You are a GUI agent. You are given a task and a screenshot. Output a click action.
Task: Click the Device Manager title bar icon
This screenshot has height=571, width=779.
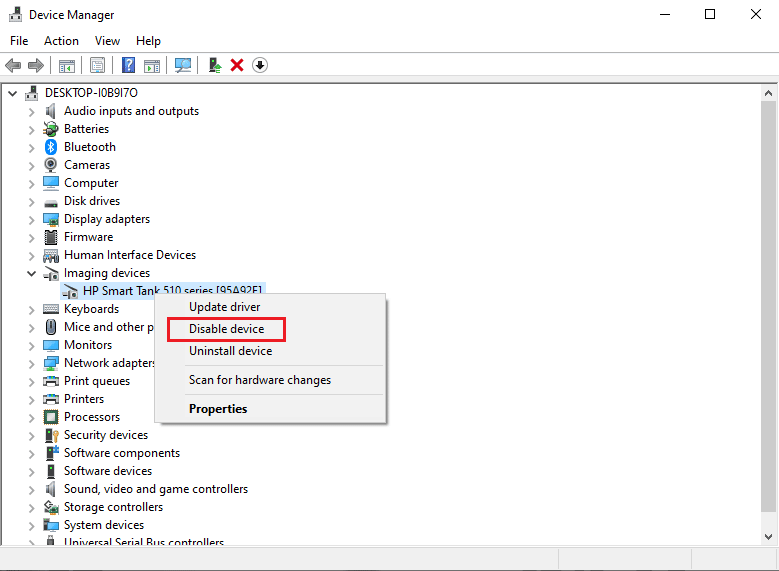(x=16, y=14)
